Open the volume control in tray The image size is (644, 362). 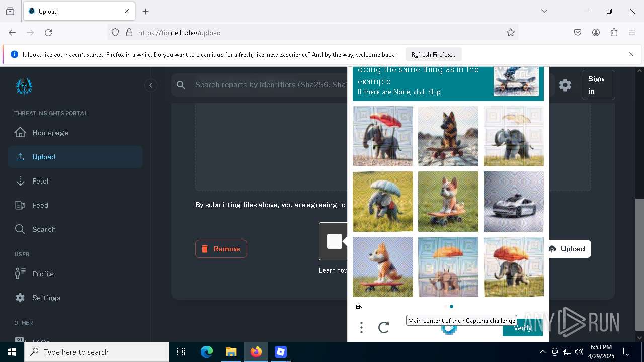click(579, 352)
